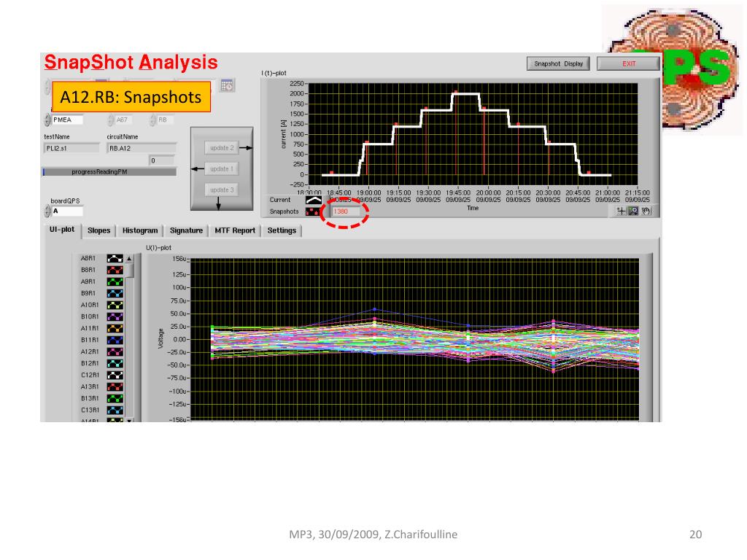This screenshot has width=747, height=560.
Task: Click the progressReadingPM progress bar
Action: [109, 172]
